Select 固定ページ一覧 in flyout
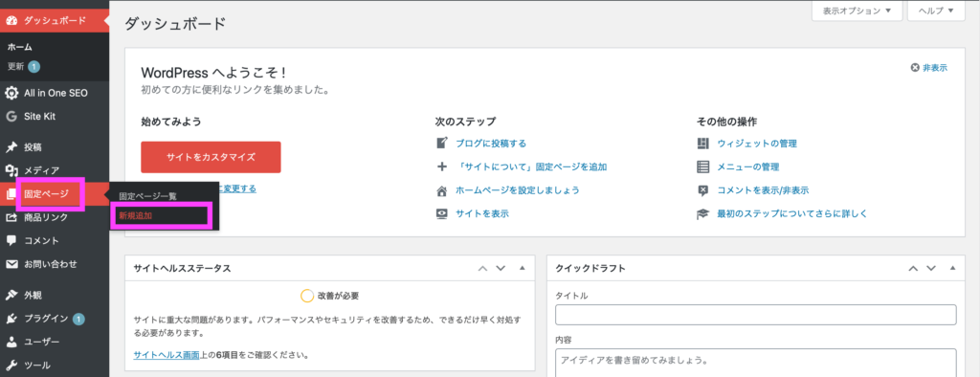The height and width of the screenshot is (377, 980). [x=148, y=196]
